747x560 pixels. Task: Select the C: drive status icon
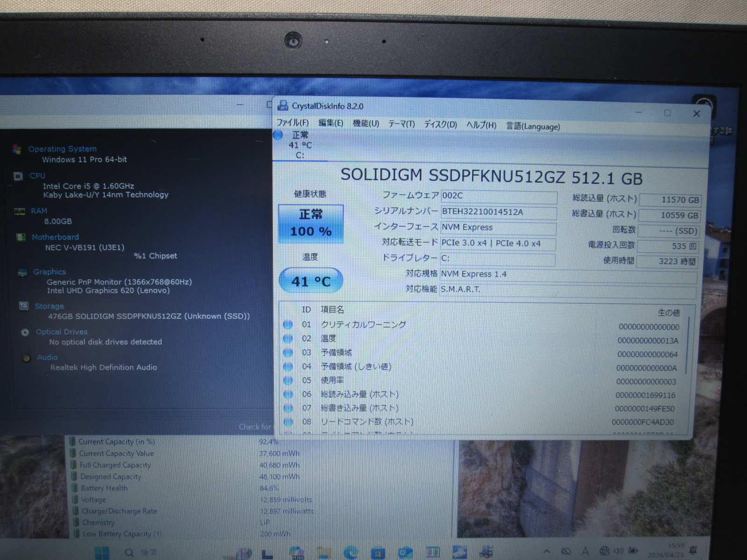click(x=278, y=135)
